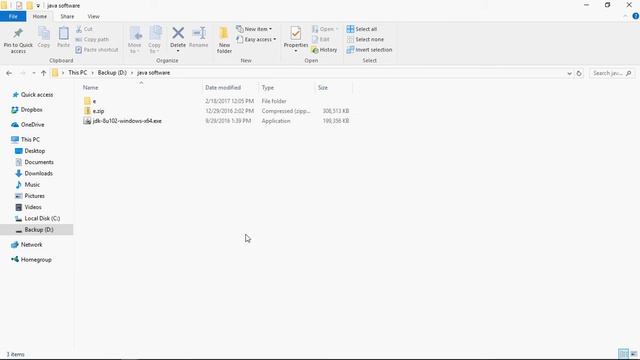Go forward with the forward arrow
Viewport: 640px width, 360px height.
(x=23, y=73)
